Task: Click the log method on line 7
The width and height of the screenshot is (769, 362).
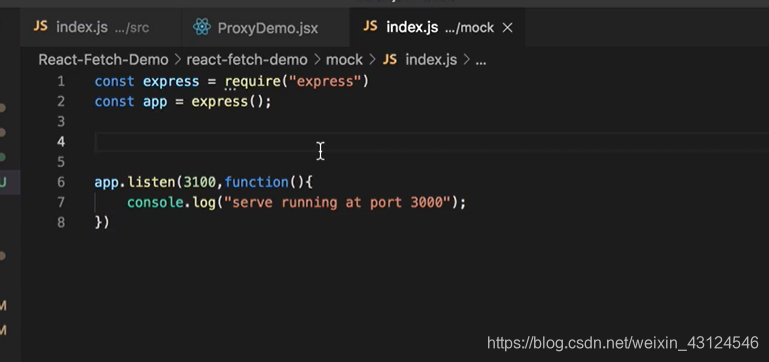Action: 204,203
